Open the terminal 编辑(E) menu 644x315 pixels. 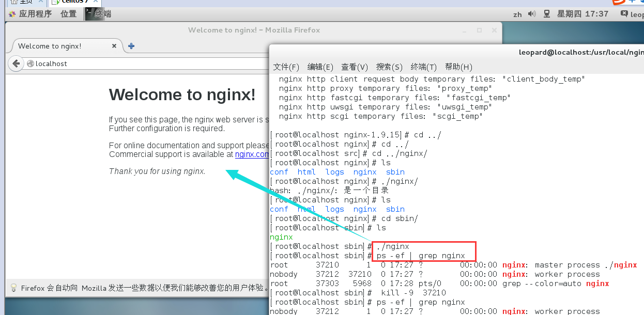pyautogui.click(x=320, y=67)
